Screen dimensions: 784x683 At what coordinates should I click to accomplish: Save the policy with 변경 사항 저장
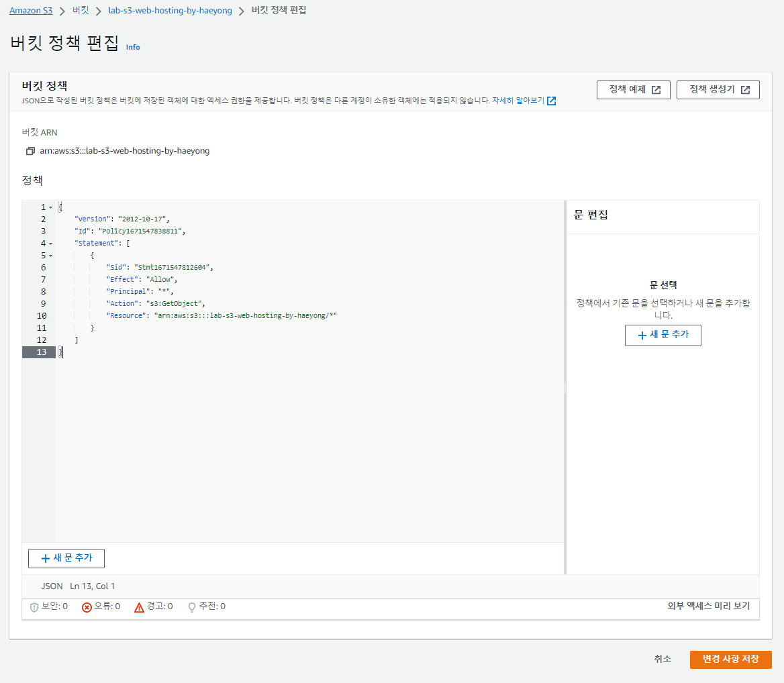730,659
